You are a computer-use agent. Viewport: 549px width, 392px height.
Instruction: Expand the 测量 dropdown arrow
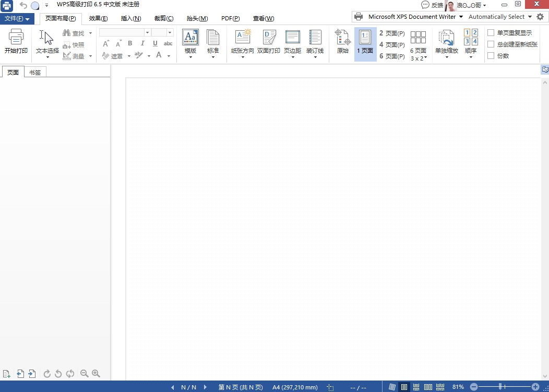tap(90, 56)
